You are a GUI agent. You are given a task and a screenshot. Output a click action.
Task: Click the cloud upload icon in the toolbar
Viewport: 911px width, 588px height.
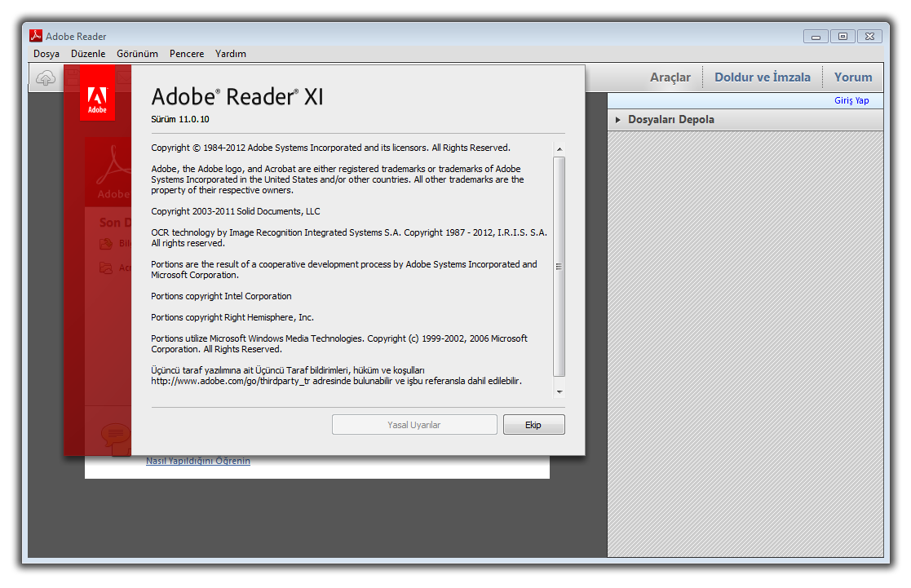pyautogui.click(x=46, y=77)
